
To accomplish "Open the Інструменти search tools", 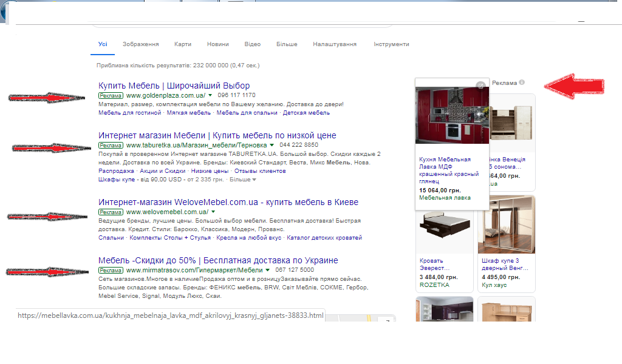I will coord(391,44).
